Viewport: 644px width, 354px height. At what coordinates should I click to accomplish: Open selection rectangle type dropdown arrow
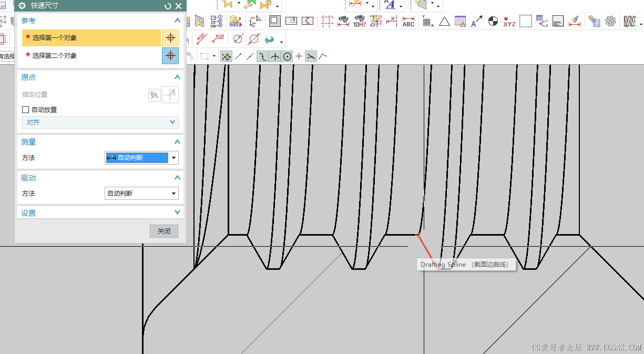point(214,56)
